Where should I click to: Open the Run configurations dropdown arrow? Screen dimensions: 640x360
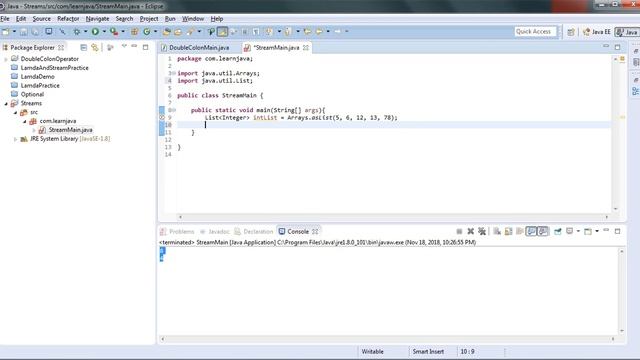click(104, 31)
